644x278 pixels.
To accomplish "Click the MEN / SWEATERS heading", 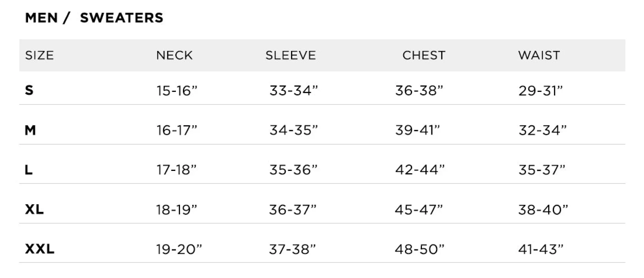I will click(x=94, y=18).
